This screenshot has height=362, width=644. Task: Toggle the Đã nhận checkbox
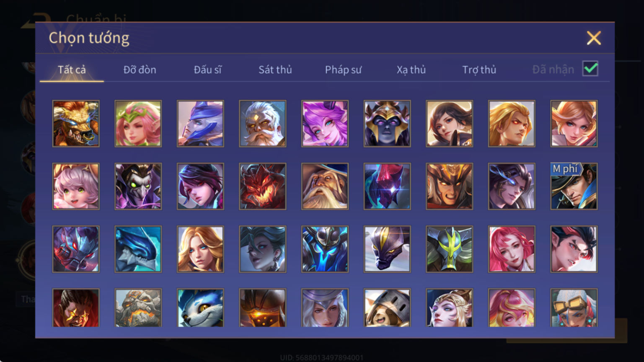[590, 69]
